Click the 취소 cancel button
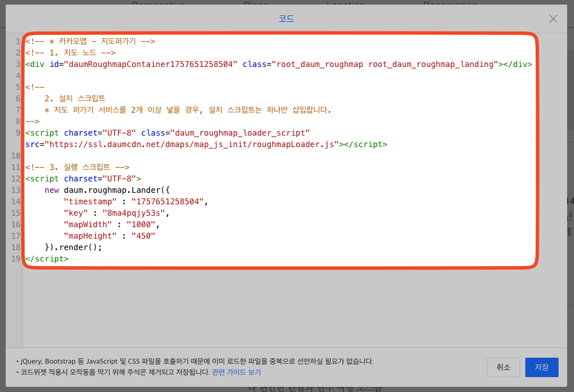Viewport: 574px width, 392px height. (504, 367)
